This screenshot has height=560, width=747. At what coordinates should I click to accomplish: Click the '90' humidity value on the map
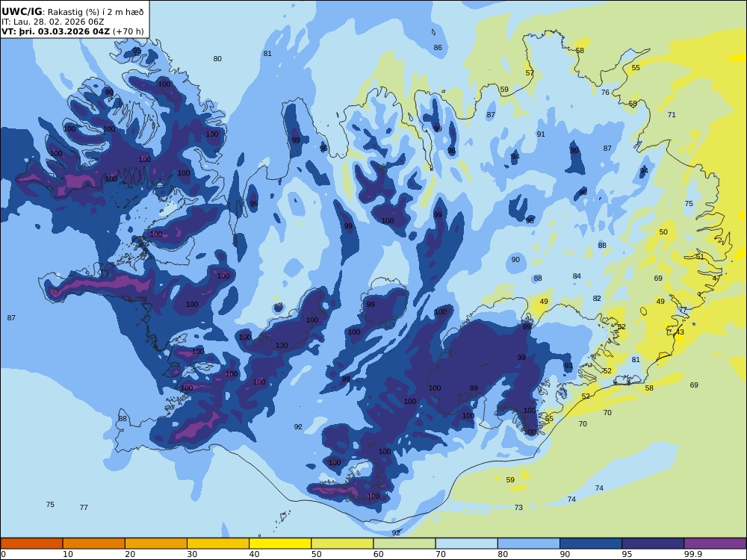515,260
